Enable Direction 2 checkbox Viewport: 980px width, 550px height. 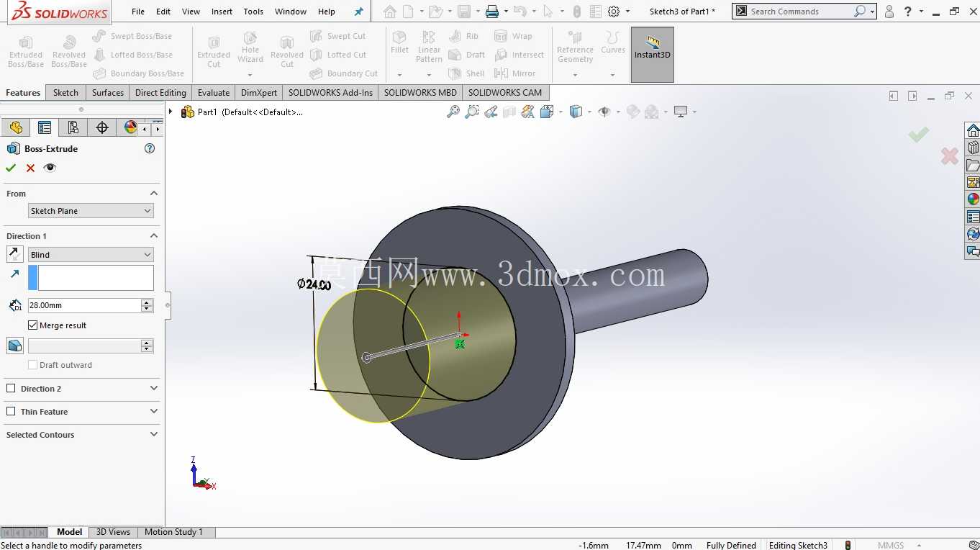click(x=11, y=389)
